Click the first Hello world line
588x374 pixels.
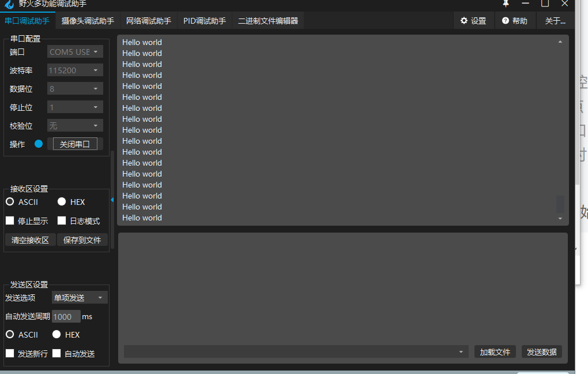142,42
